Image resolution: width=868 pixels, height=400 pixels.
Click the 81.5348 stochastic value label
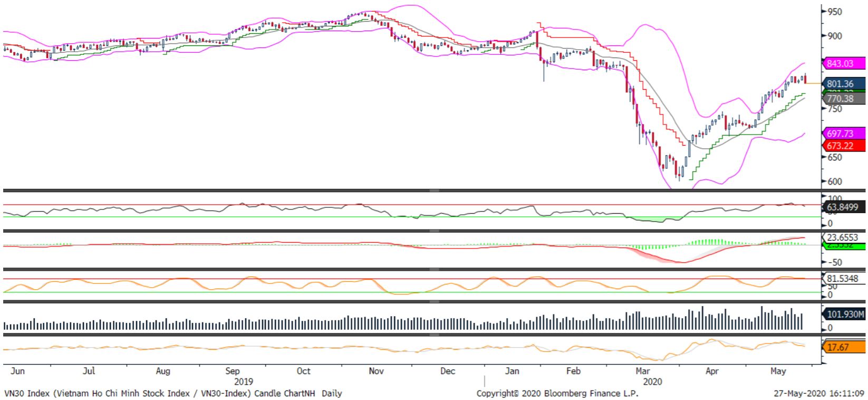(x=844, y=278)
